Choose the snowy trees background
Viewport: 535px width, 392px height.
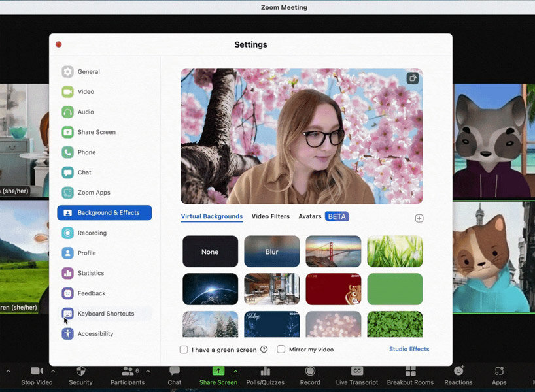click(210, 324)
